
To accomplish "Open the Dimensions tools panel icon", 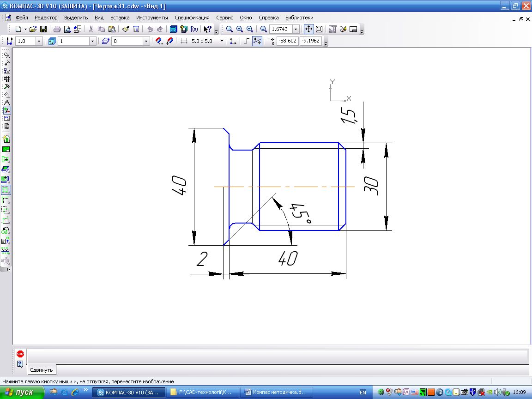I will point(6,63).
